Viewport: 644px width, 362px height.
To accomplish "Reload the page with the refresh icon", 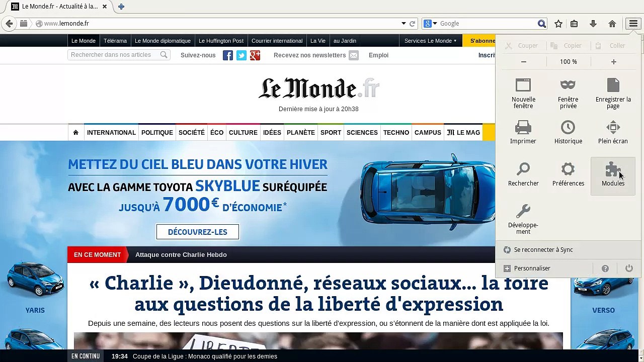I will coord(412,24).
